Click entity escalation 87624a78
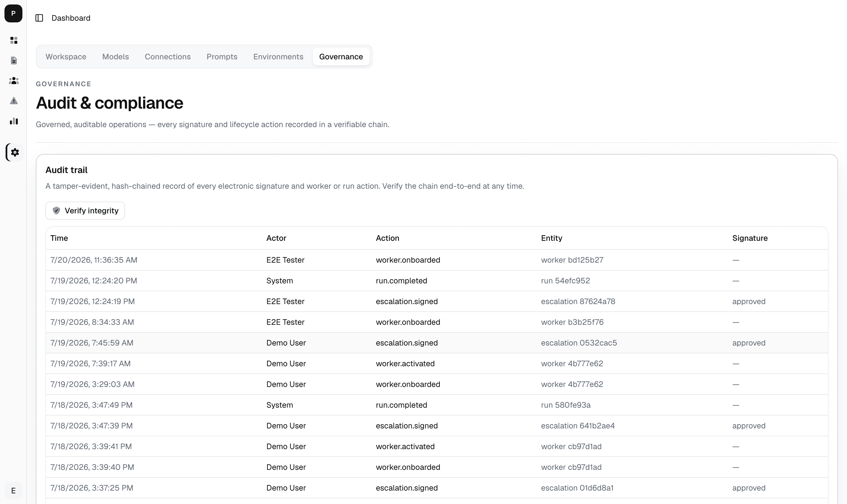Image resolution: width=847 pixels, height=504 pixels. tap(578, 301)
